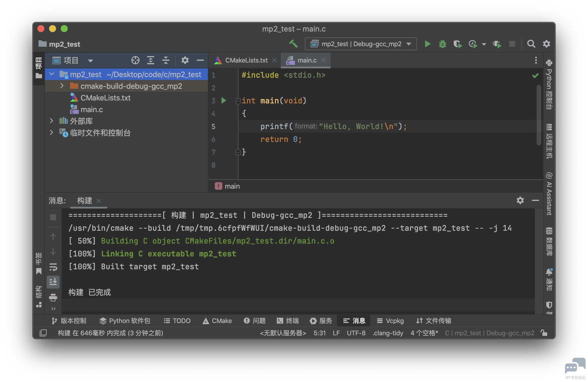Close the 构建 messages tab
This screenshot has height=382, width=588.
(99, 201)
